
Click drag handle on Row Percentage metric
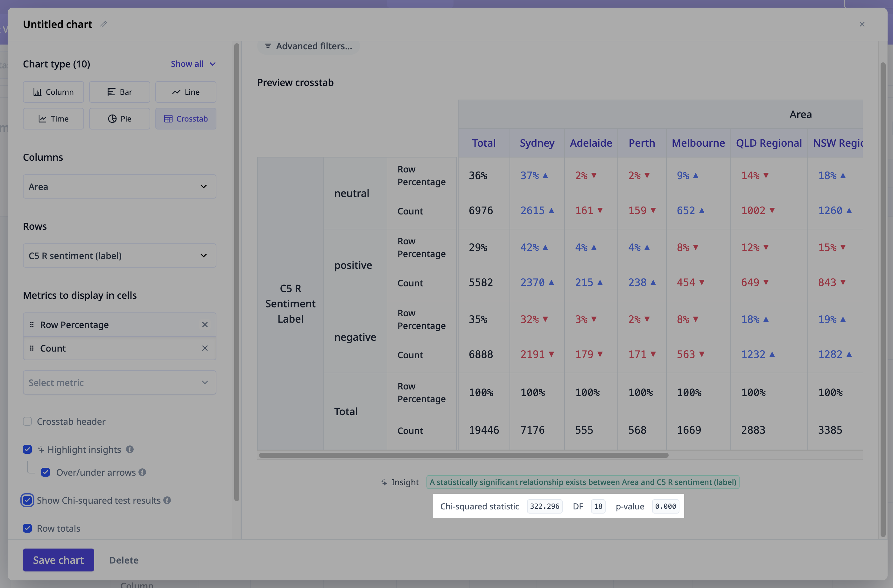coord(32,325)
